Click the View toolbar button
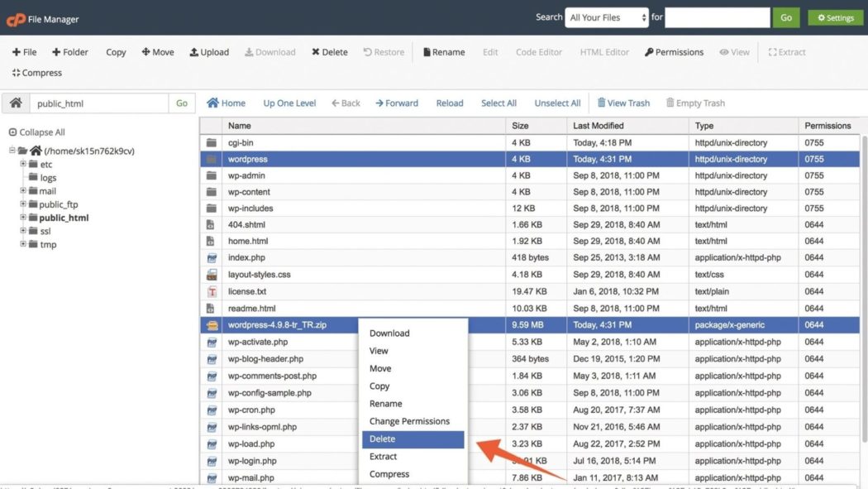Image resolution: width=868 pixels, height=489 pixels. [734, 52]
